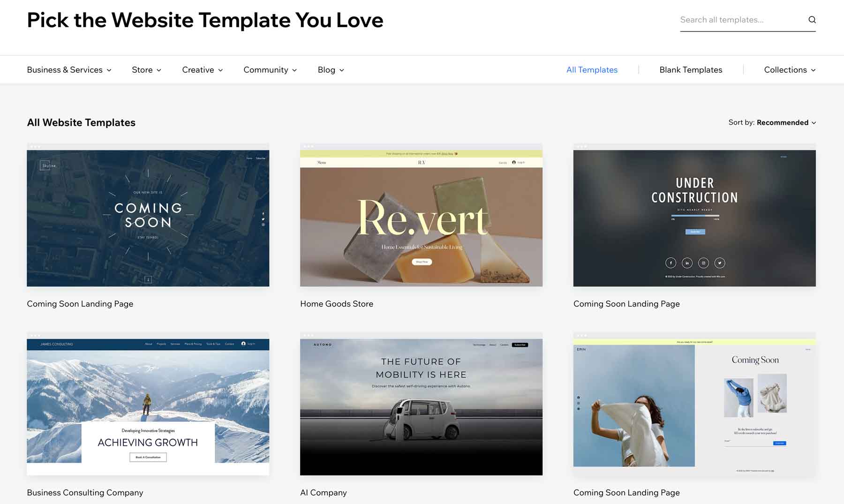Image resolution: width=844 pixels, height=504 pixels.
Task: Expand the Collections dropdown
Action: [789, 69]
